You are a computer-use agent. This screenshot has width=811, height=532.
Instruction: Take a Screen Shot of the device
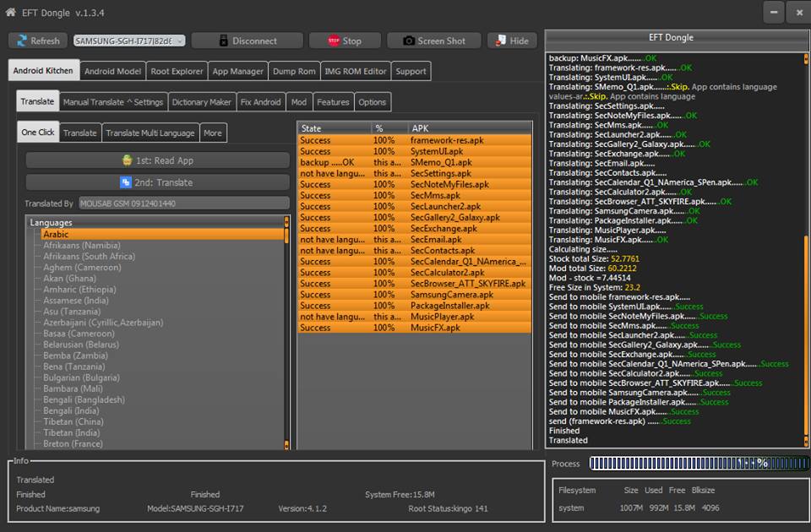click(x=434, y=41)
